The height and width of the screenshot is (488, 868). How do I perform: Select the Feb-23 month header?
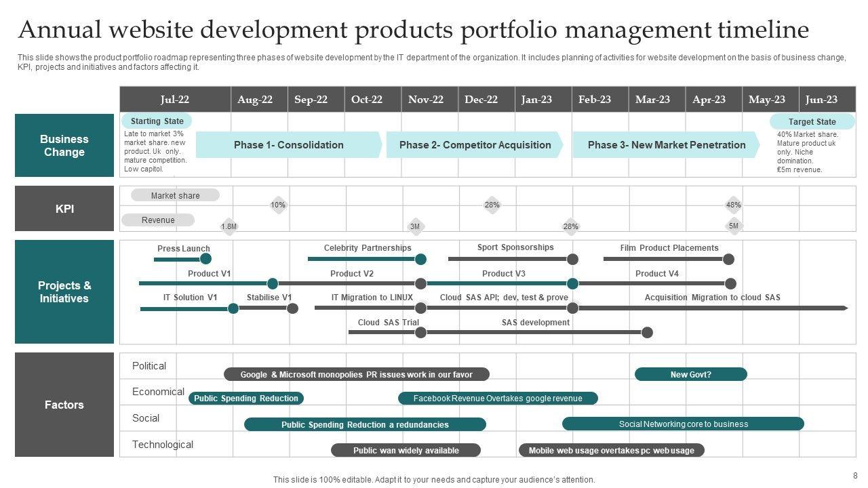pyautogui.click(x=600, y=100)
